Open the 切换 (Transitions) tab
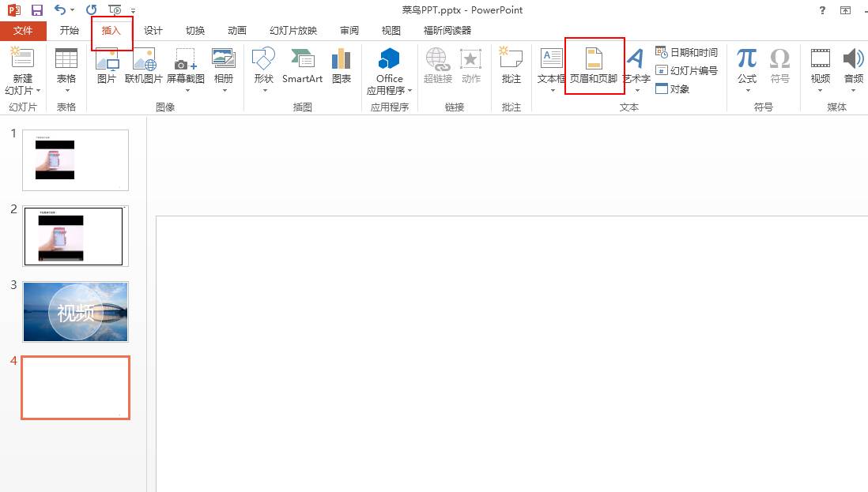This screenshot has width=868, height=492. tap(195, 30)
